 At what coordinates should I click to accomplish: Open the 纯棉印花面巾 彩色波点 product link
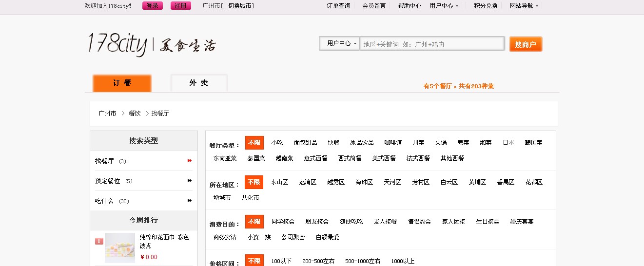[164, 241]
